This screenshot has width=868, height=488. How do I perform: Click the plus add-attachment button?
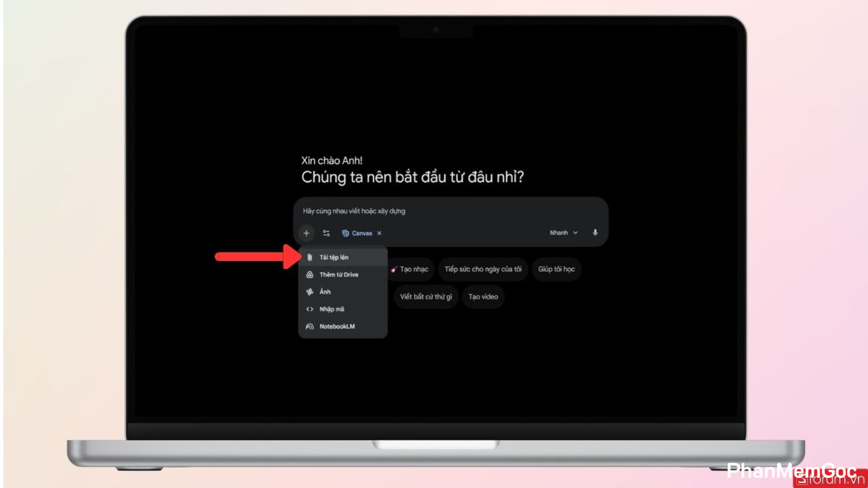pyautogui.click(x=307, y=233)
